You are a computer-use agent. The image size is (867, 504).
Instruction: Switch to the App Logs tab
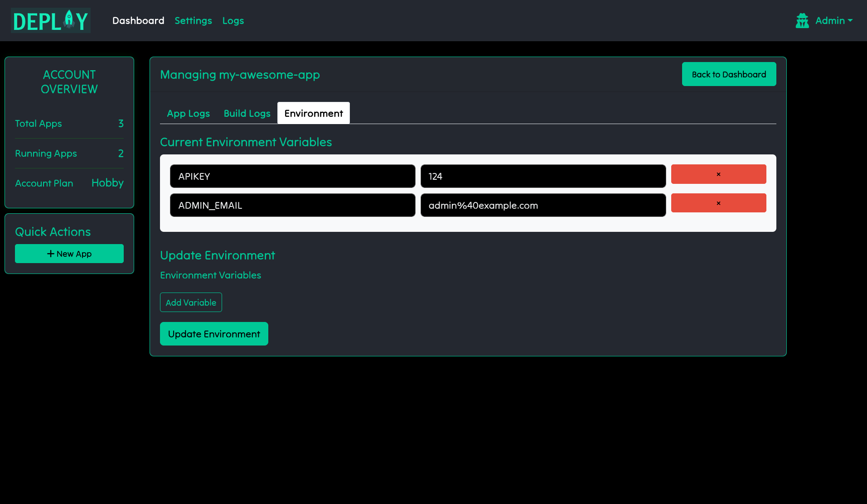pyautogui.click(x=188, y=113)
